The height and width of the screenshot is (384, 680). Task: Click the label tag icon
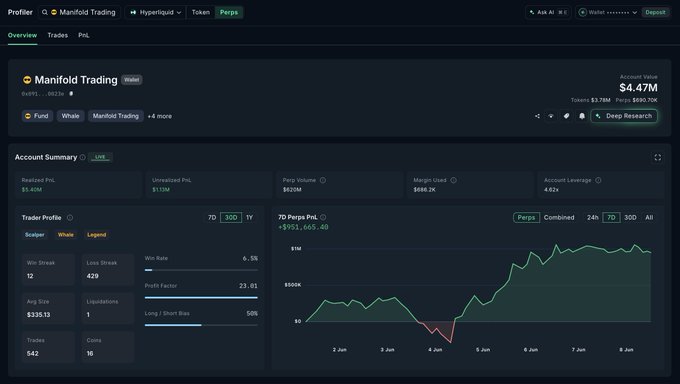click(x=566, y=116)
